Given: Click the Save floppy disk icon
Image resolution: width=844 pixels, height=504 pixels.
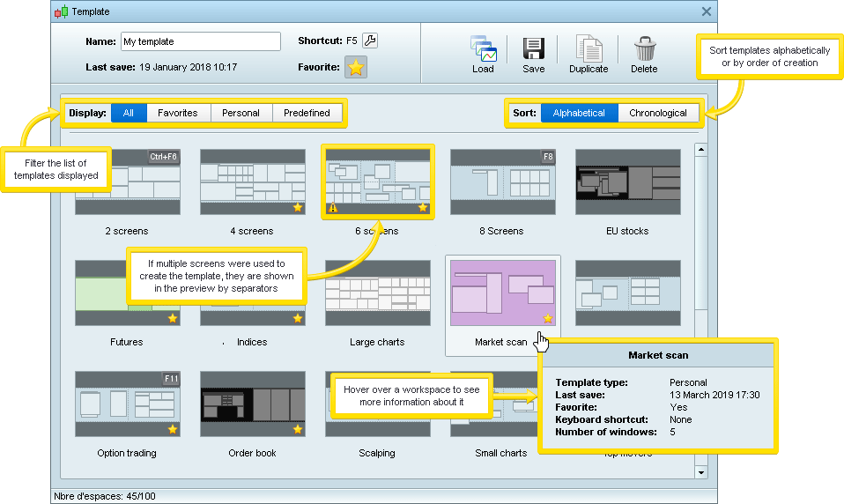Looking at the screenshot, I should click(533, 49).
